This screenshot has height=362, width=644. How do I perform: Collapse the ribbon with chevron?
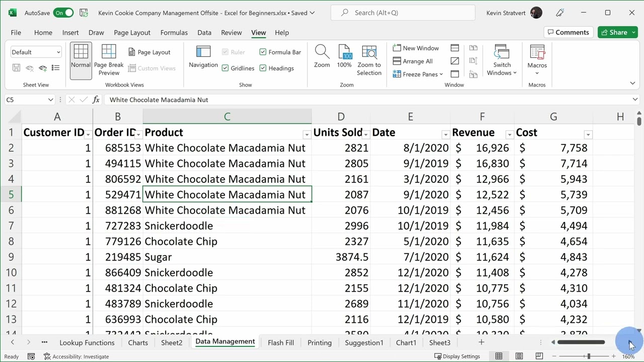pos(632,83)
